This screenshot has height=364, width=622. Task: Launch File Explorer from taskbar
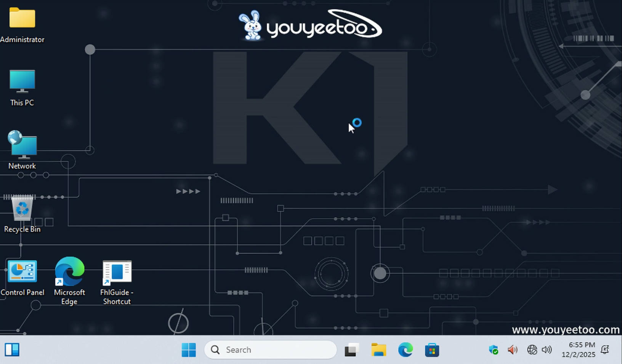378,350
